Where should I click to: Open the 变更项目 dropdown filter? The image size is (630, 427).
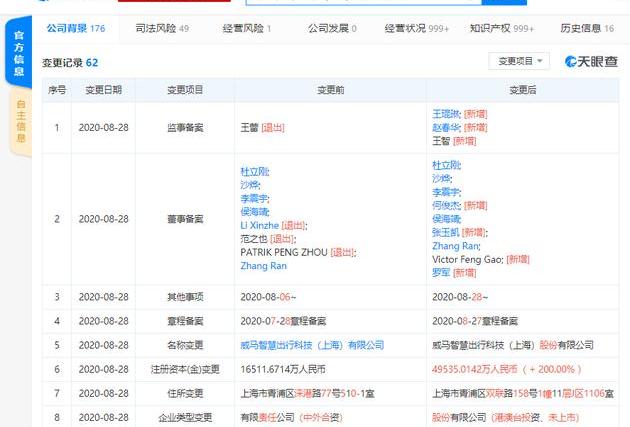(518, 62)
